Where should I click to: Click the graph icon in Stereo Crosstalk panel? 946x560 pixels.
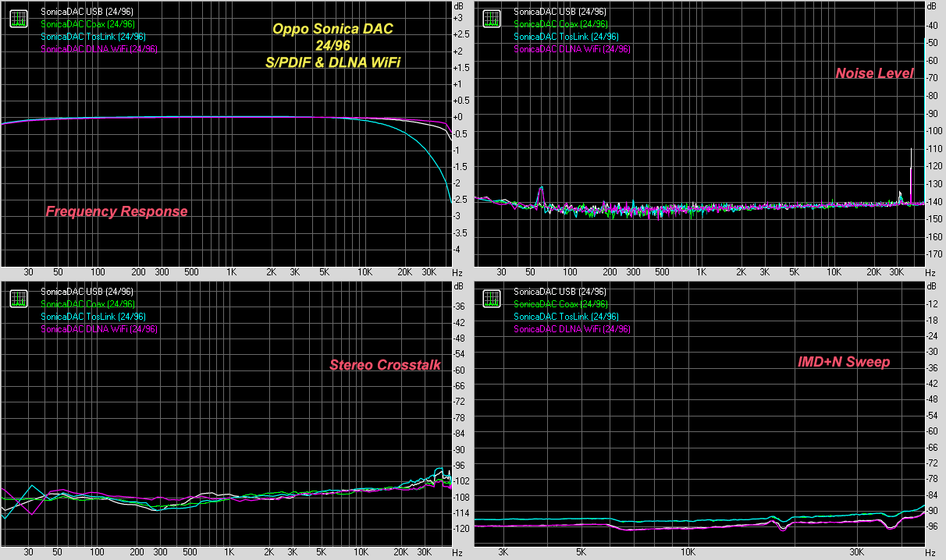(18, 299)
